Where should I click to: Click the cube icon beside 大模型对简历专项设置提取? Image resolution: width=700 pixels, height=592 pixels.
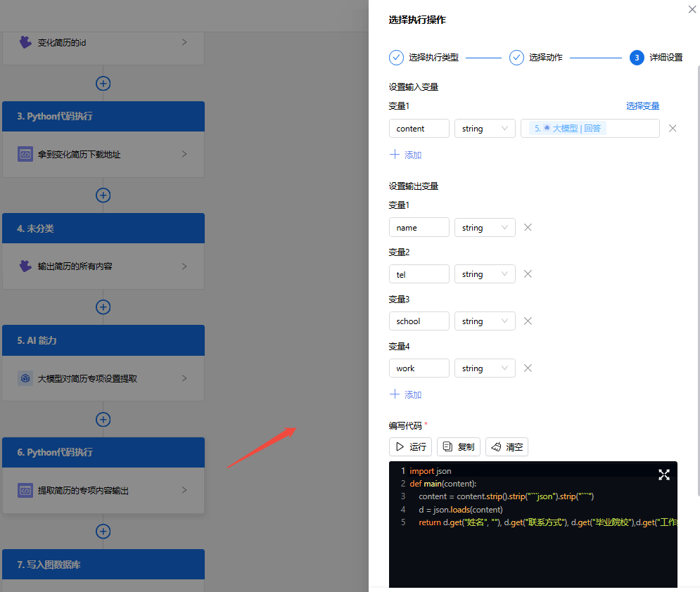click(25, 378)
